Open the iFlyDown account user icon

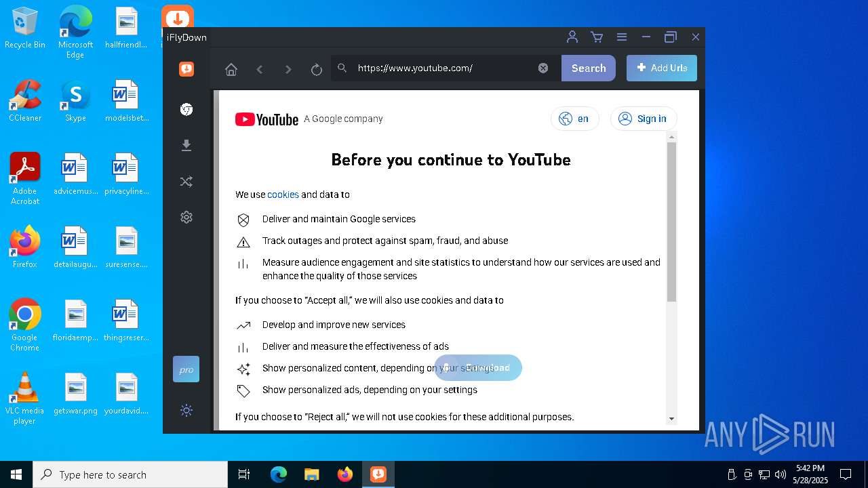pos(572,37)
